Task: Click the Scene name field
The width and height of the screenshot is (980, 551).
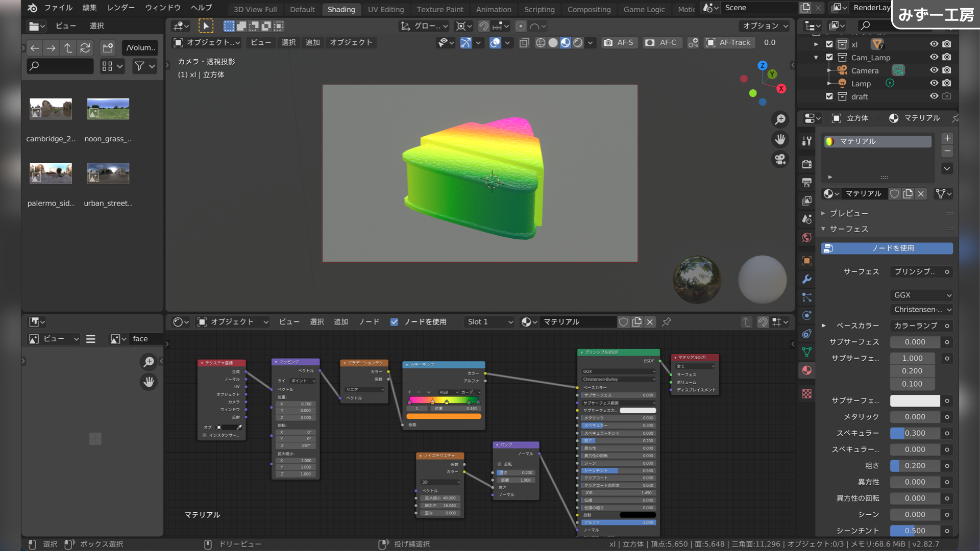Action: 758,8
